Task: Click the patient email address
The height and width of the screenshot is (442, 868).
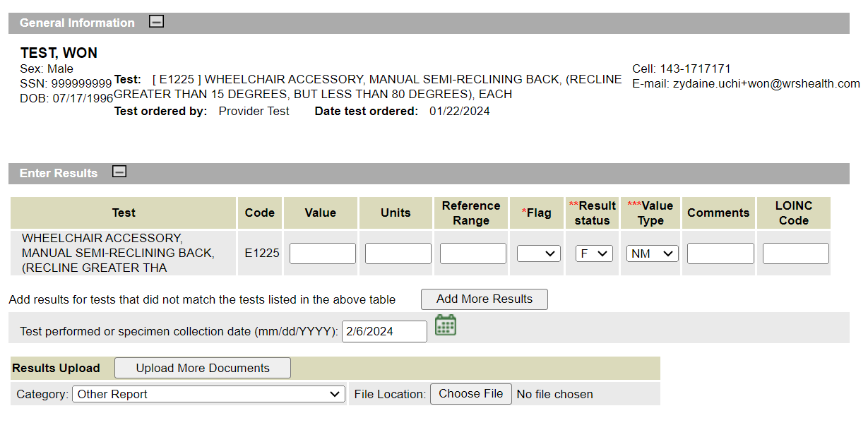Action: (x=766, y=83)
